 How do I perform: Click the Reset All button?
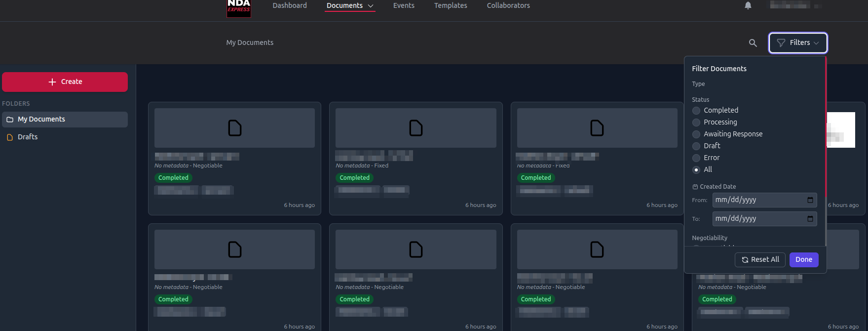760,260
